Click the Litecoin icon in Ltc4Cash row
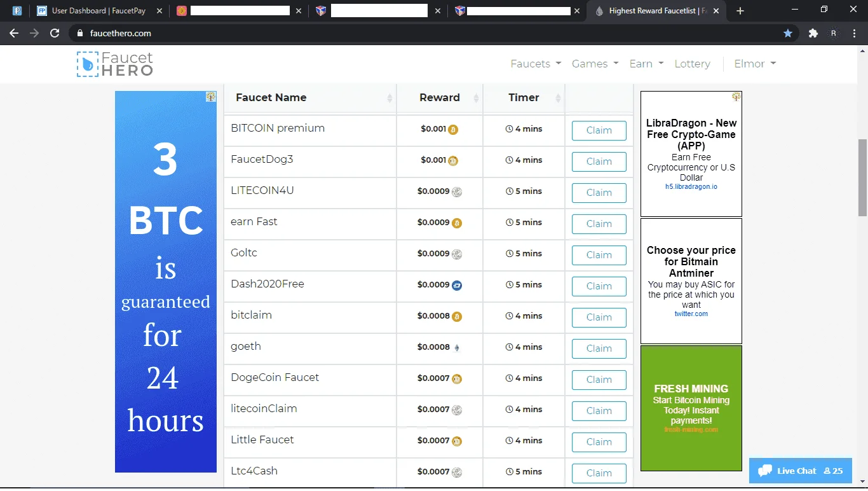 (x=457, y=473)
